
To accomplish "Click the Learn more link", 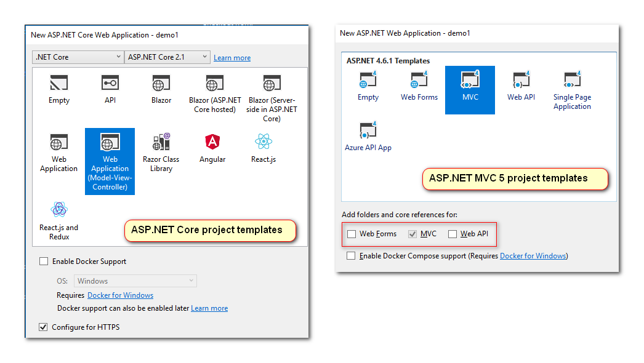I will click(x=232, y=57).
